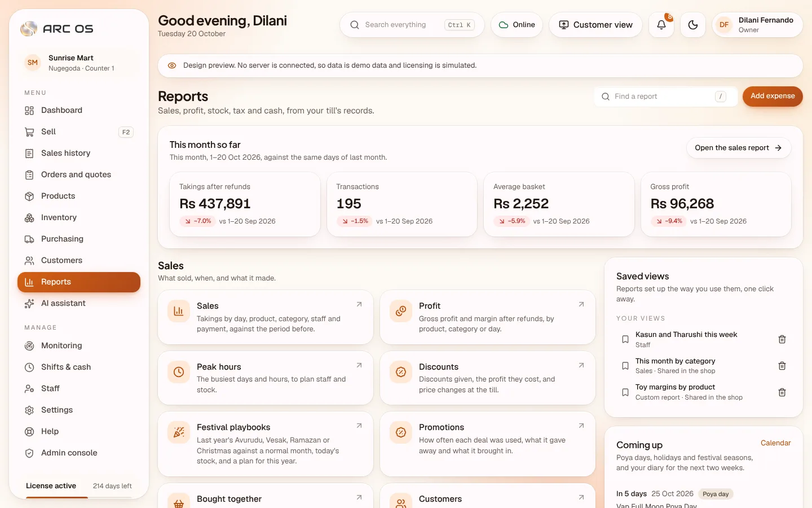Open Help in sidebar

point(79,432)
